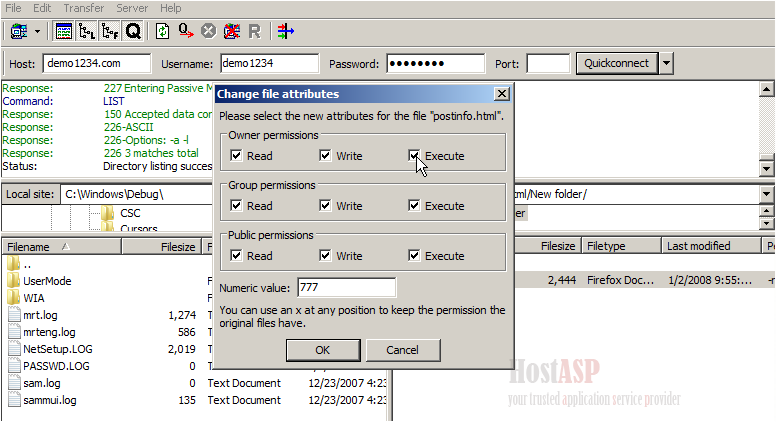
Task: Open the Edit menu
Action: pos(42,8)
